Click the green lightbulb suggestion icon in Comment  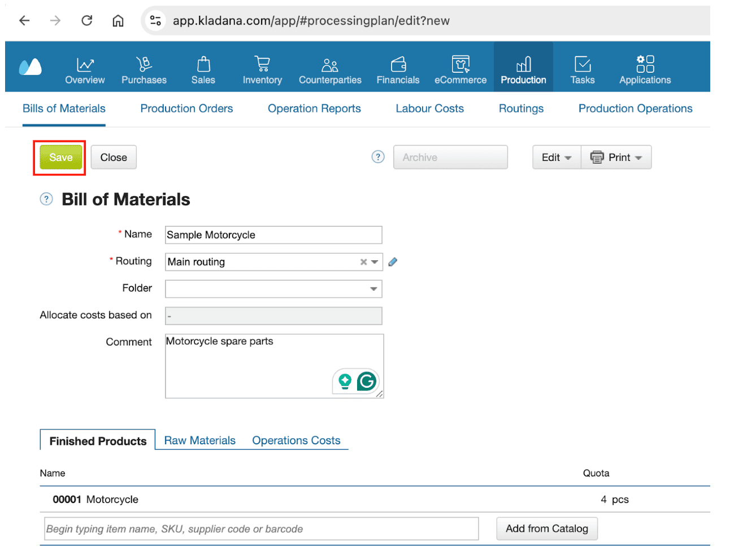(x=345, y=382)
